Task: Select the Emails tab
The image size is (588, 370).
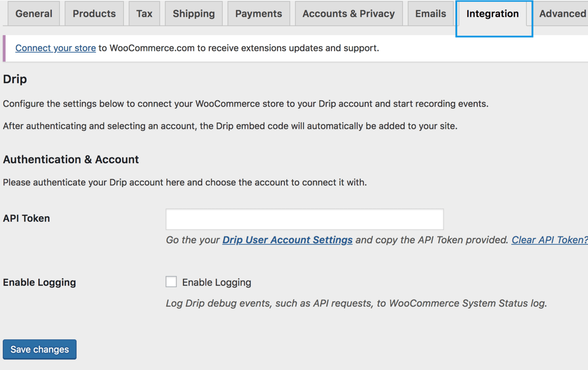Action: click(430, 13)
